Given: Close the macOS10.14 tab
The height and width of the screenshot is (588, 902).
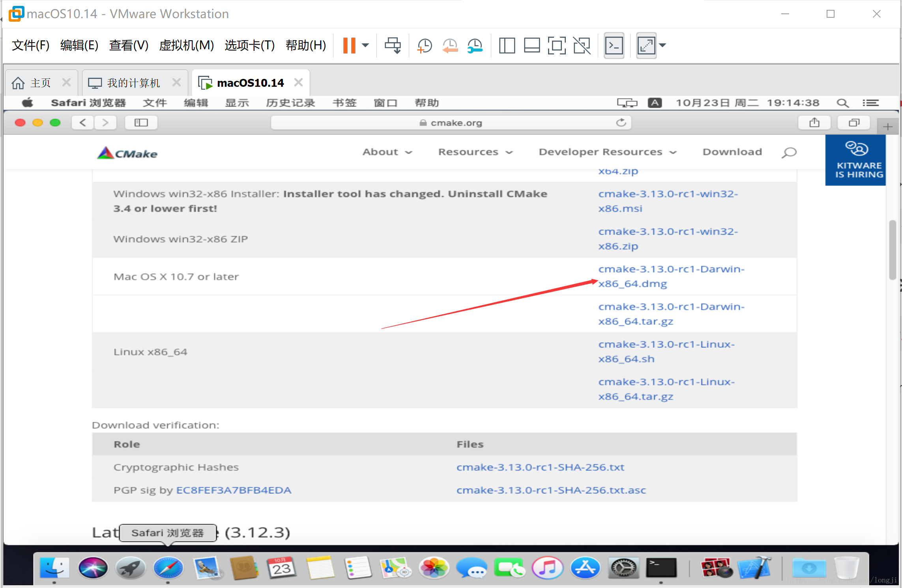Looking at the screenshot, I should click(x=298, y=82).
